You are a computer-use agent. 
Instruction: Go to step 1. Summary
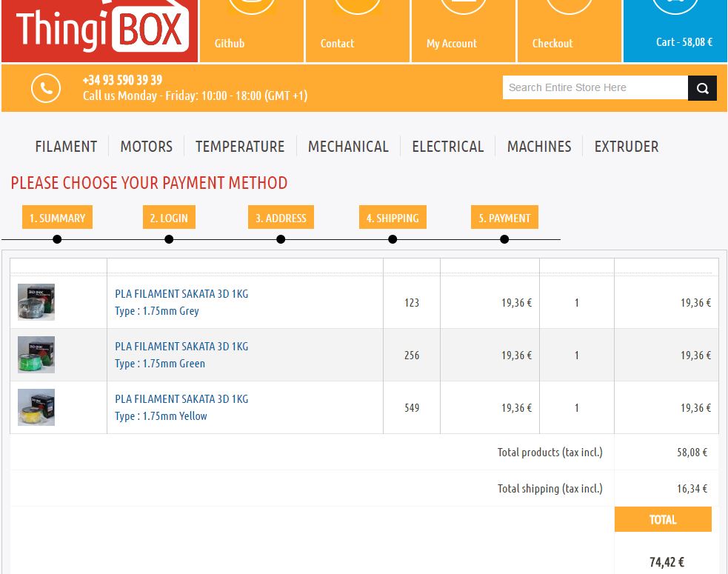click(x=57, y=217)
